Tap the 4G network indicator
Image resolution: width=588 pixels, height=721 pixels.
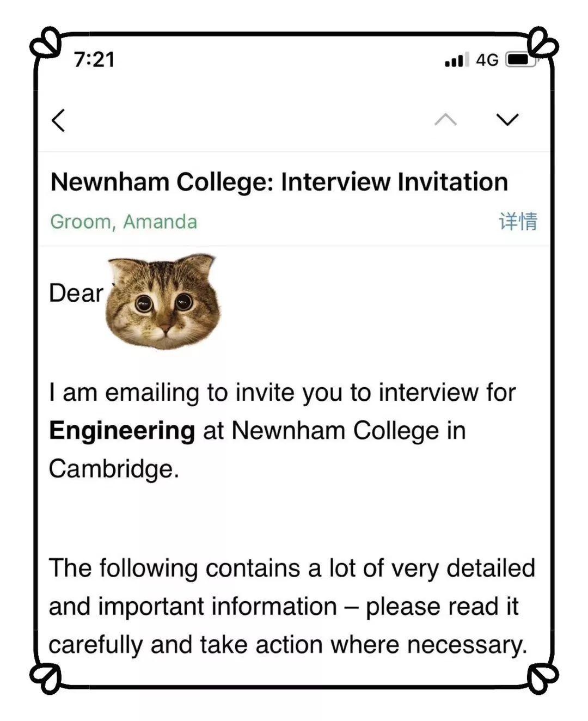pos(487,60)
